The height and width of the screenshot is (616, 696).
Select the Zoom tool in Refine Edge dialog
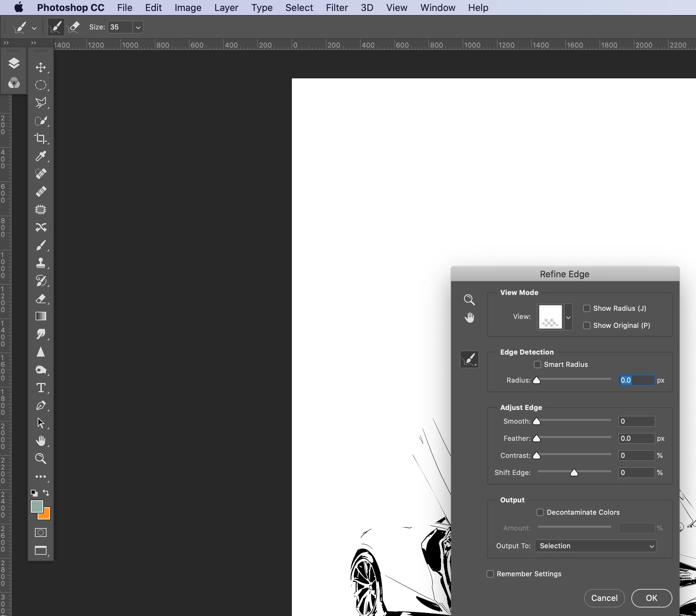point(469,300)
